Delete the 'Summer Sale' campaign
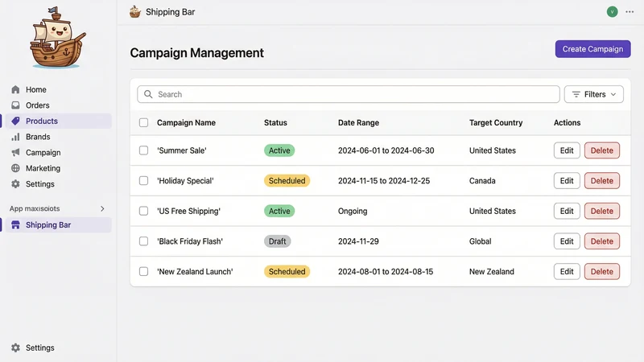Image resolution: width=644 pixels, height=362 pixels. click(x=601, y=150)
